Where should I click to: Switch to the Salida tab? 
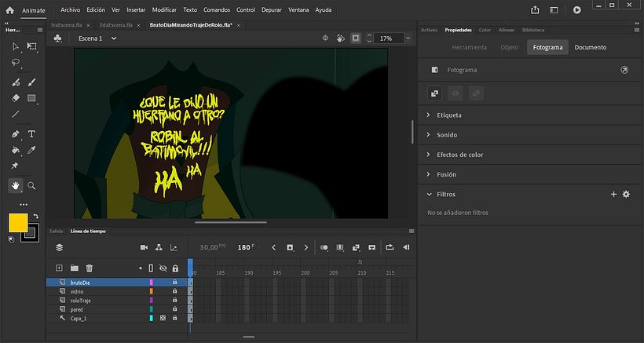[x=57, y=232]
